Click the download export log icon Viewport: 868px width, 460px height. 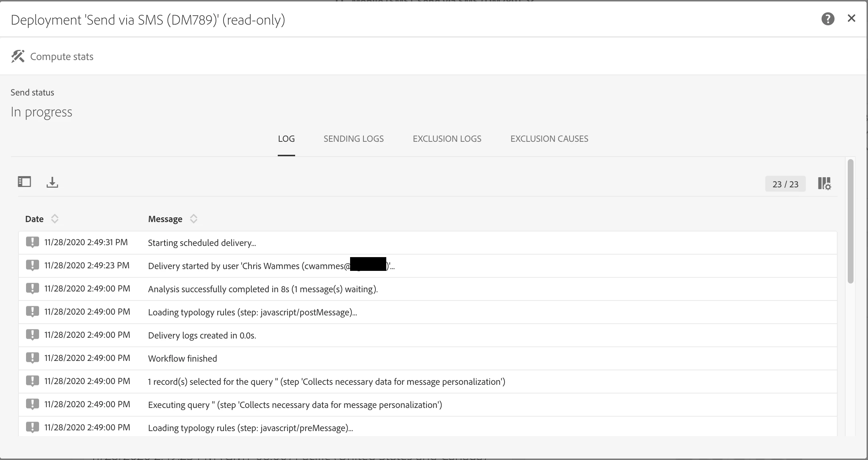(52, 182)
